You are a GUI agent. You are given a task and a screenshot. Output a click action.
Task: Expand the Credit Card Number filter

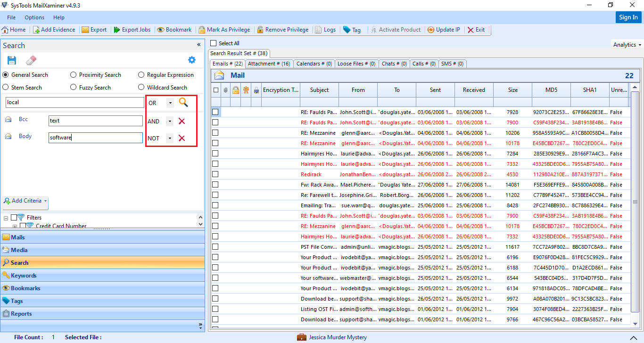15,225
